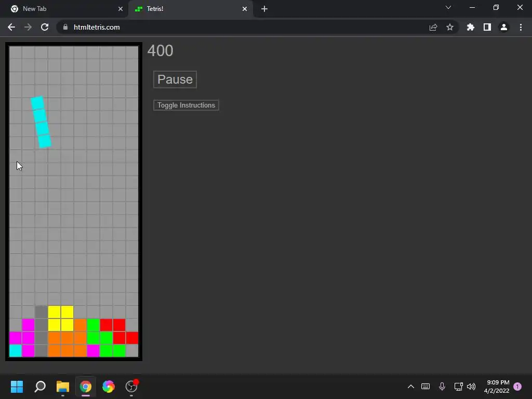Open OBS Studio taskbar icon
Image resolution: width=532 pixels, height=399 pixels.
point(131,387)
